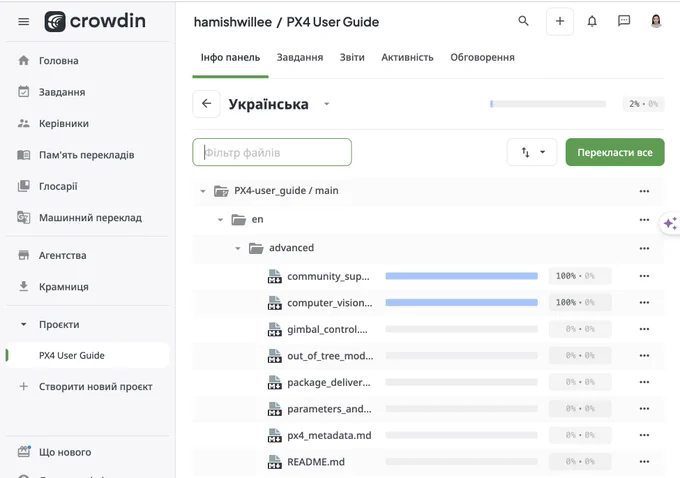Screen dimensions: 680x478
Task: Switch to Обговорення tab
Action: coord(482,57)
